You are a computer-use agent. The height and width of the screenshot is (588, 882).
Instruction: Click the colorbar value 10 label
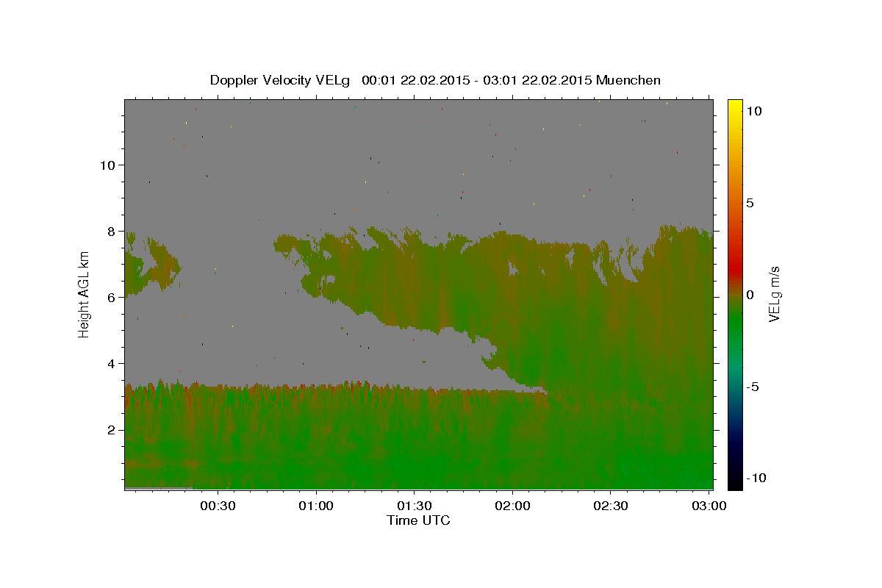(753, 110)
